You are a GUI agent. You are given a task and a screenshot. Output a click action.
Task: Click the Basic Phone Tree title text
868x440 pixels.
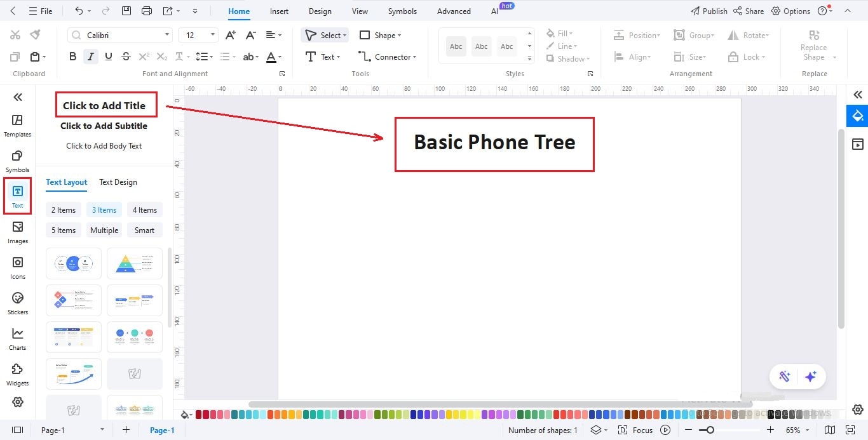(x=494, y=142)
